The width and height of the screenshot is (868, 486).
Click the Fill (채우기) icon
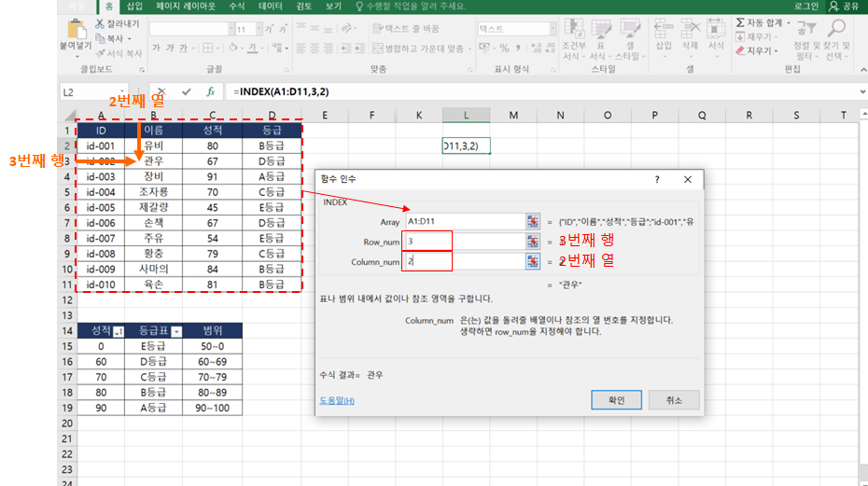pos(740,37)
